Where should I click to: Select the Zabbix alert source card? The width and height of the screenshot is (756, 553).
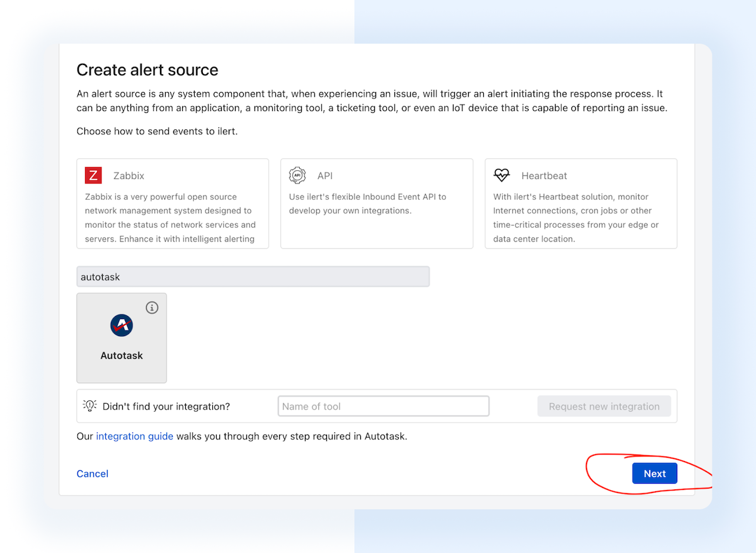pyautogui.click(x=173, y=203)
